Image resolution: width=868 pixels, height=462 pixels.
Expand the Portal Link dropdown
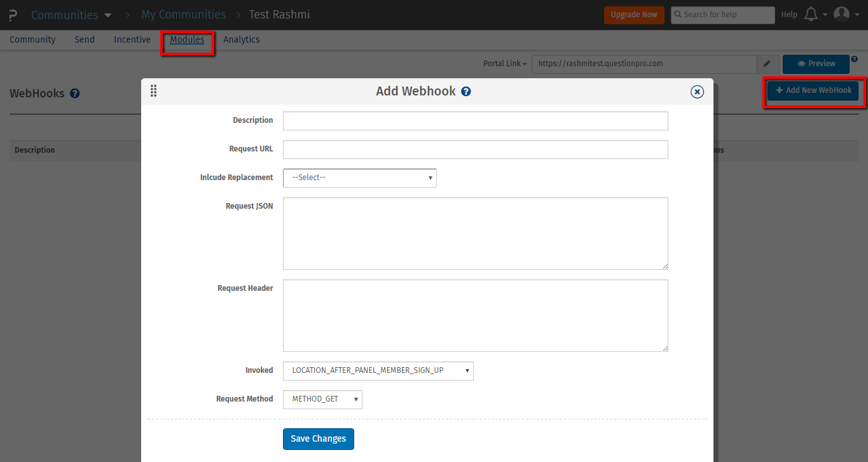[505, 64]
